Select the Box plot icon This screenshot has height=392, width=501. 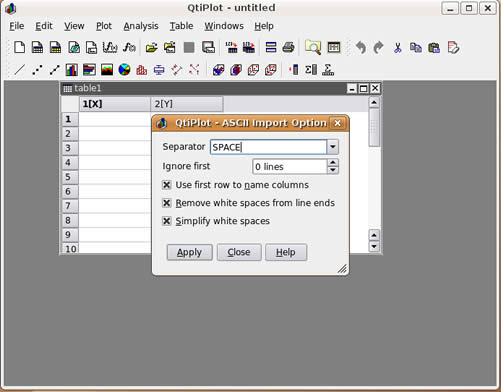(x=159, y=70)
